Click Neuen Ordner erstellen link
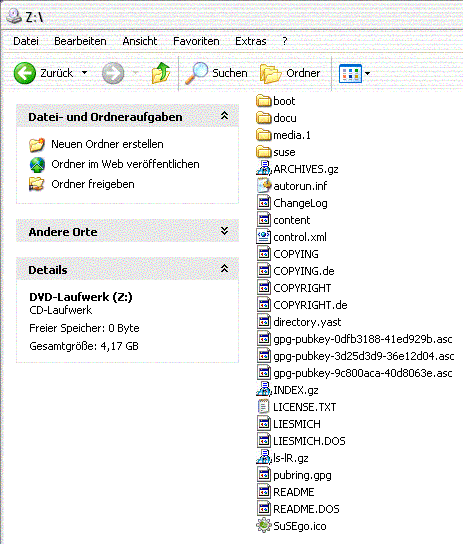This screenshot has height=544, width=463. (107, 144)
